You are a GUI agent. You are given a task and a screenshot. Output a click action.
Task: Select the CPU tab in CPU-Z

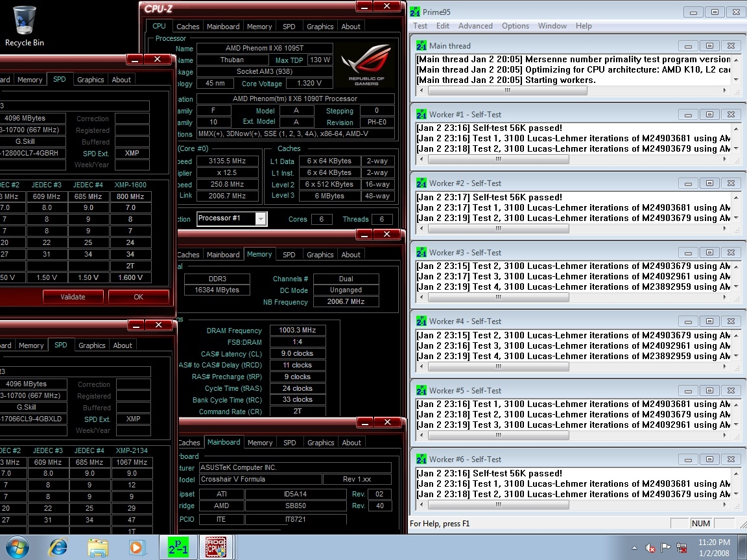[x=159, y=26]
